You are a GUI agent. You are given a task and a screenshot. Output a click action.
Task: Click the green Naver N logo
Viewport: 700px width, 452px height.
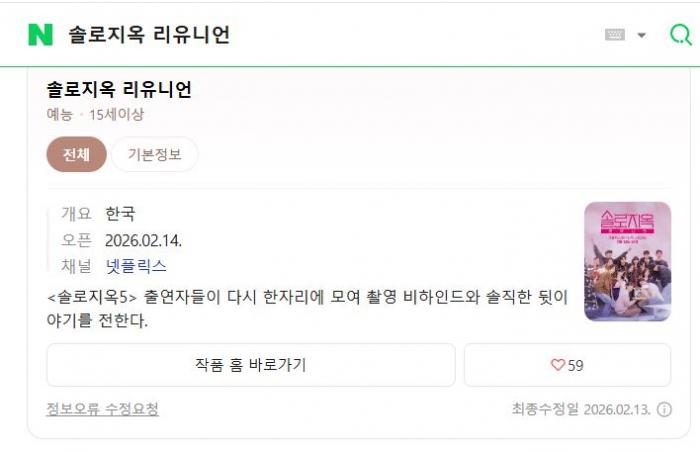click(40, 34)
